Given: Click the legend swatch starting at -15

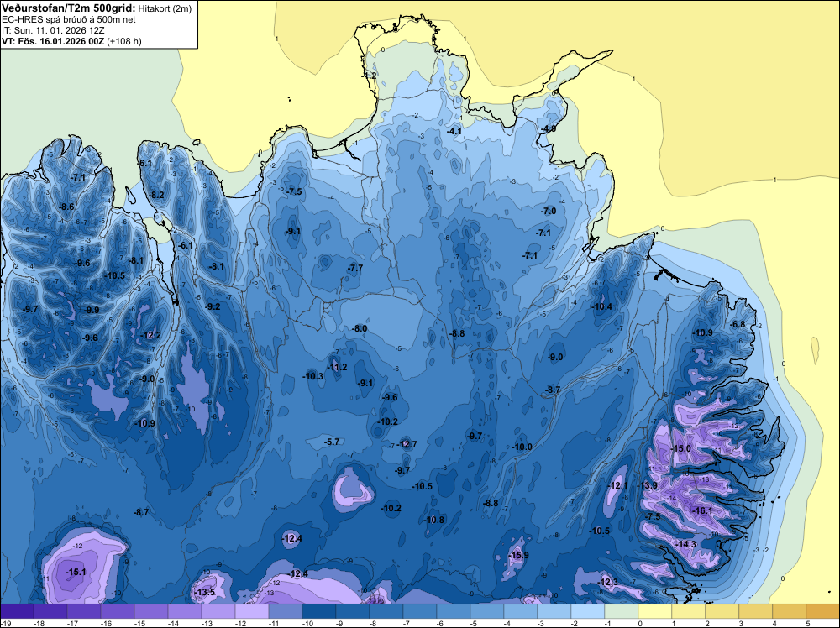Looking at the screenshot, I should (151, 611).
